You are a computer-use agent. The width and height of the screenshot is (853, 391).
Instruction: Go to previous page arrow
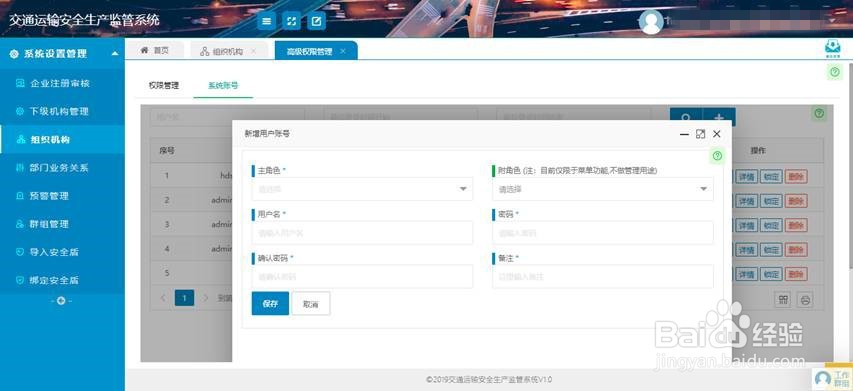163,298
